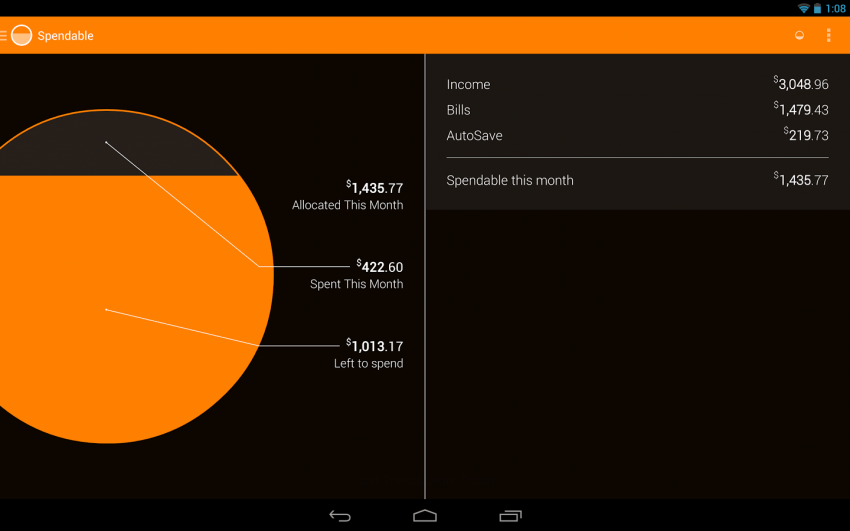The image size is (850, 531).
Task: Check the battery status icon
Action: (x=817, y=8)
